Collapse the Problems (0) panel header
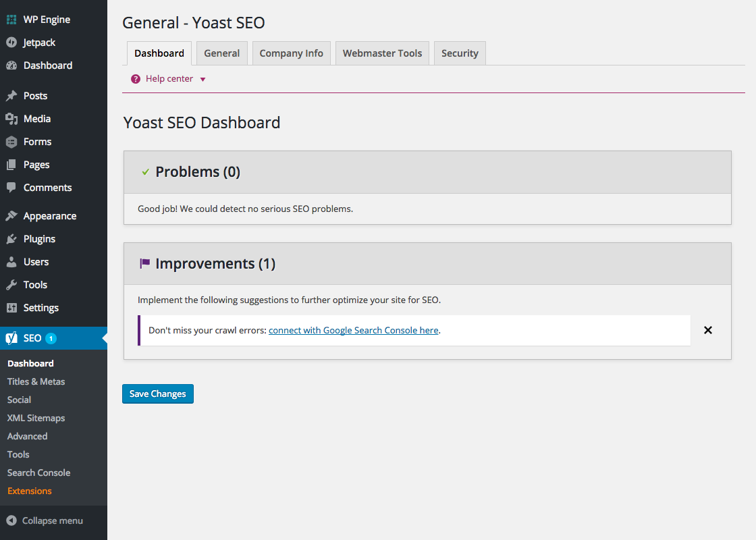 (x=428, y=172)
